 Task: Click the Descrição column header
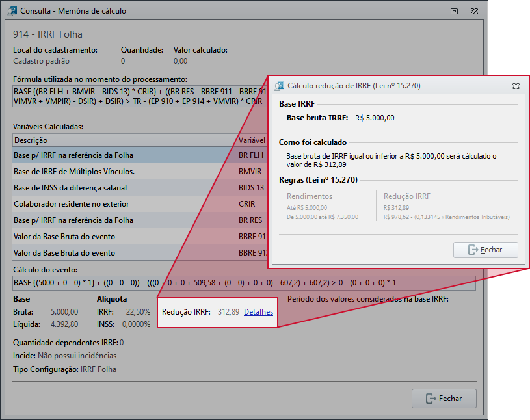coord(124,140)
